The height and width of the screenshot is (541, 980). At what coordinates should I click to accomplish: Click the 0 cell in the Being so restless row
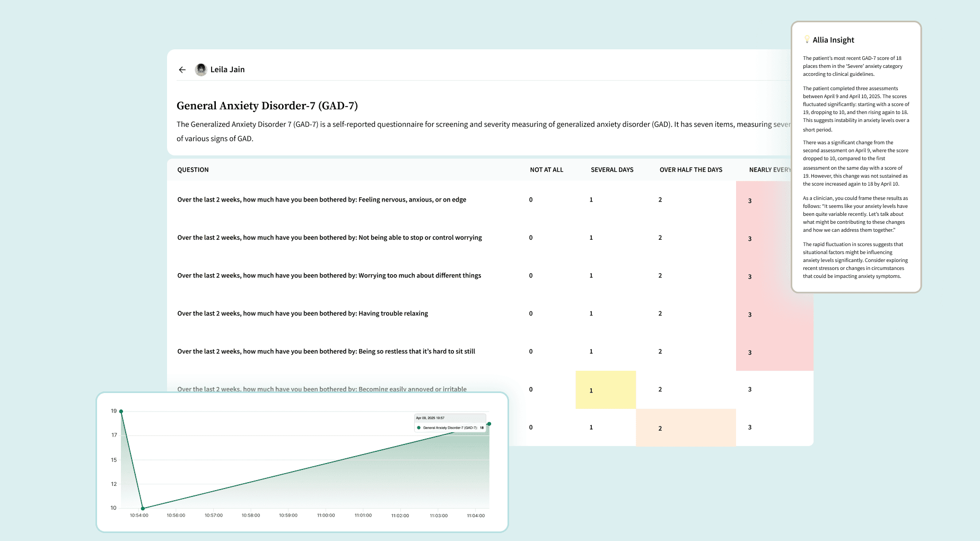click(x=531, y=352)
